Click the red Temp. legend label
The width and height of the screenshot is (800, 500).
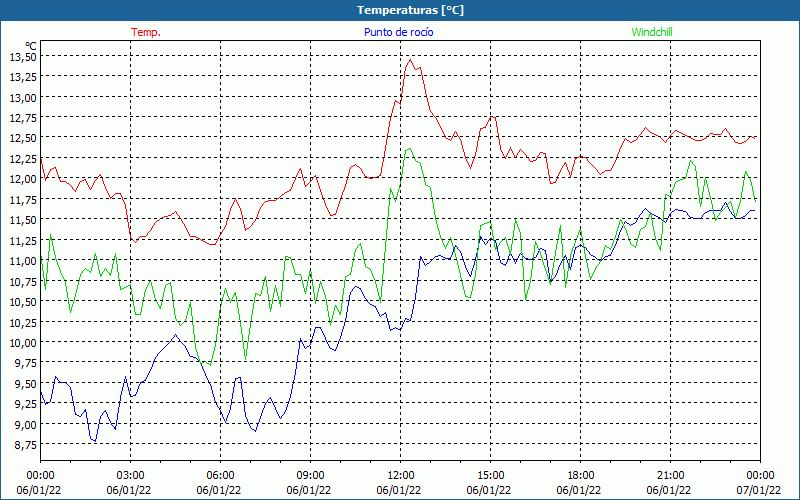(146, 32)
